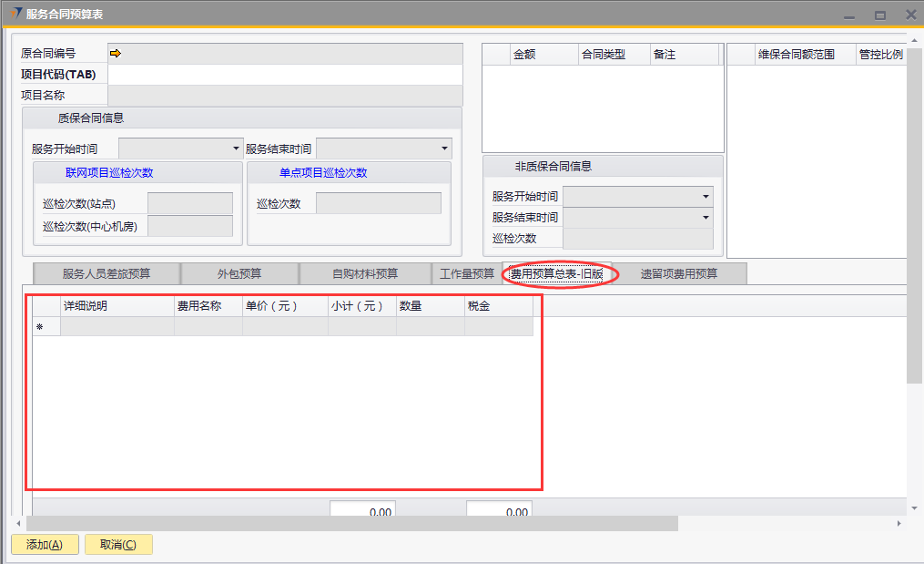Open the 遗留项费用预算 tab
Screen dimensions: 924x564
click(678, 273)
